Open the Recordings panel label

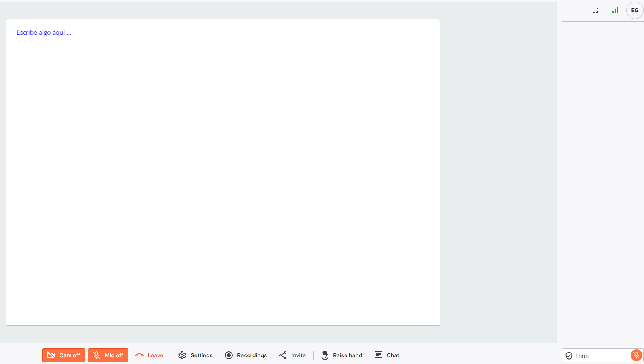[x=252, y=355]
